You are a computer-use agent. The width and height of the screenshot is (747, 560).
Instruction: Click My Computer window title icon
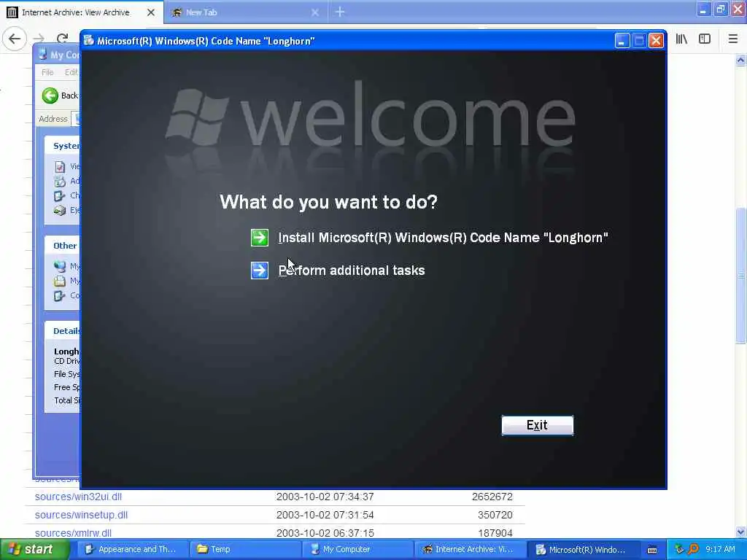tap(42, 54)
